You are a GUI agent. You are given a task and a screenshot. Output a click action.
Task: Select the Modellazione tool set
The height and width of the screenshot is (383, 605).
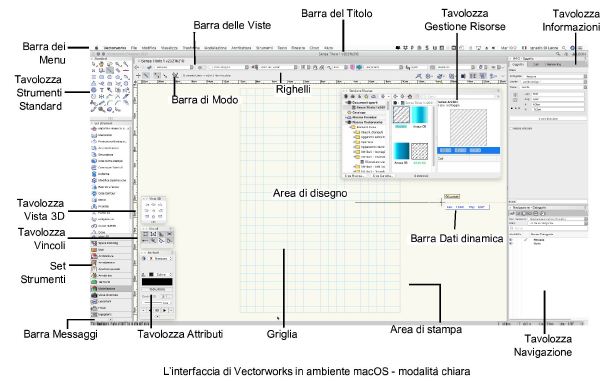tap(111, 289)
